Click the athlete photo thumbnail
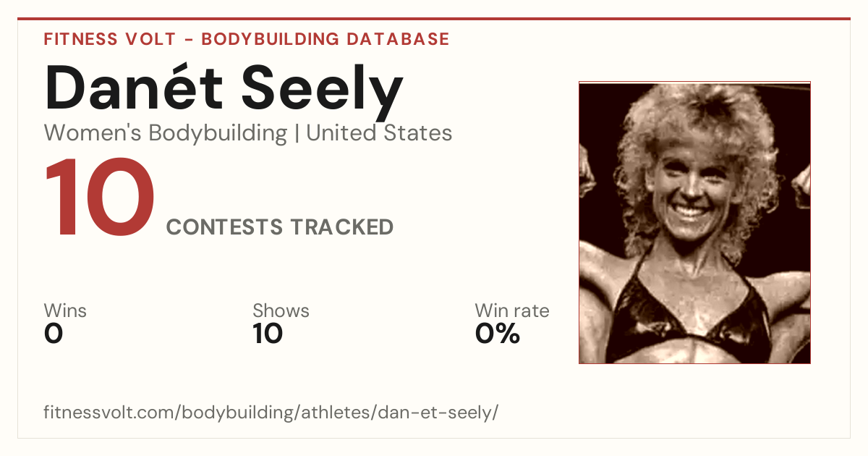Screen dimensions: 868x456 (694, 222)
